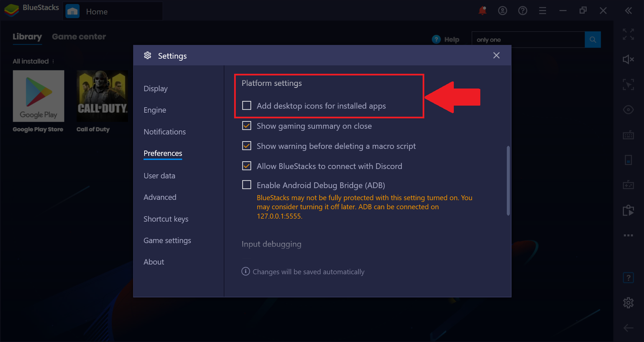Switch to the Game center tab
Image resolution: width=644 pixels, height=342 pixels.
point(79,37)
